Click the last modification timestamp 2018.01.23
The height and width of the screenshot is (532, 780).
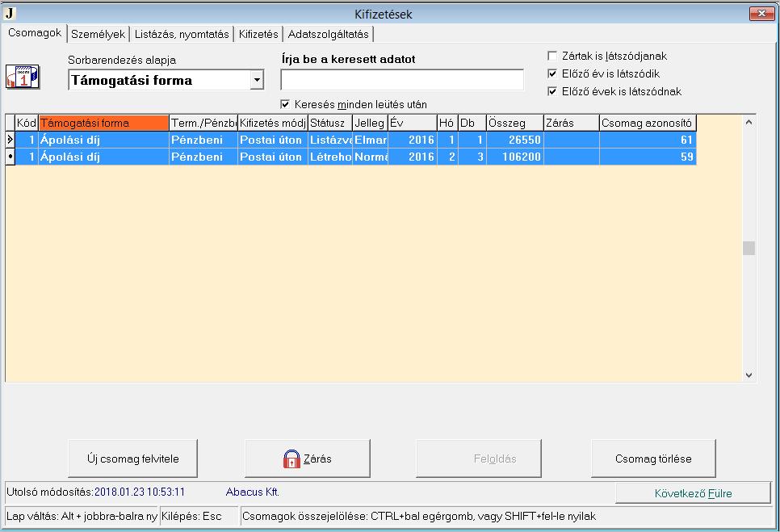(140, 492)
